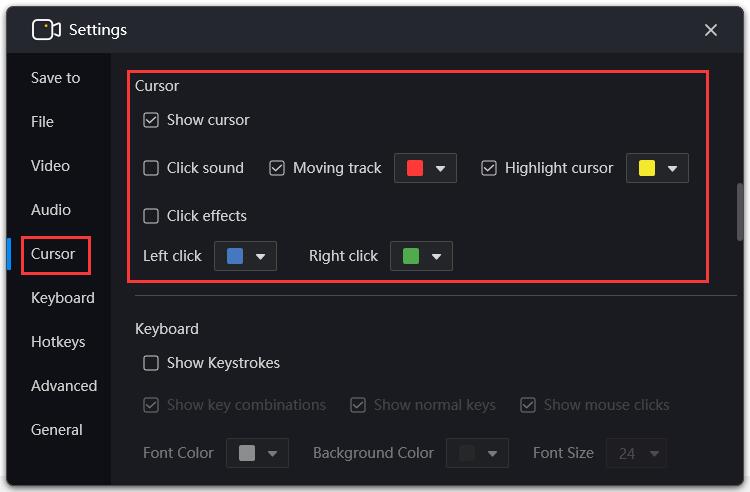This screenshot has width=750, height=492.
Task: Enable the Click sound checkbox
Action: click(x=151, y=168)
